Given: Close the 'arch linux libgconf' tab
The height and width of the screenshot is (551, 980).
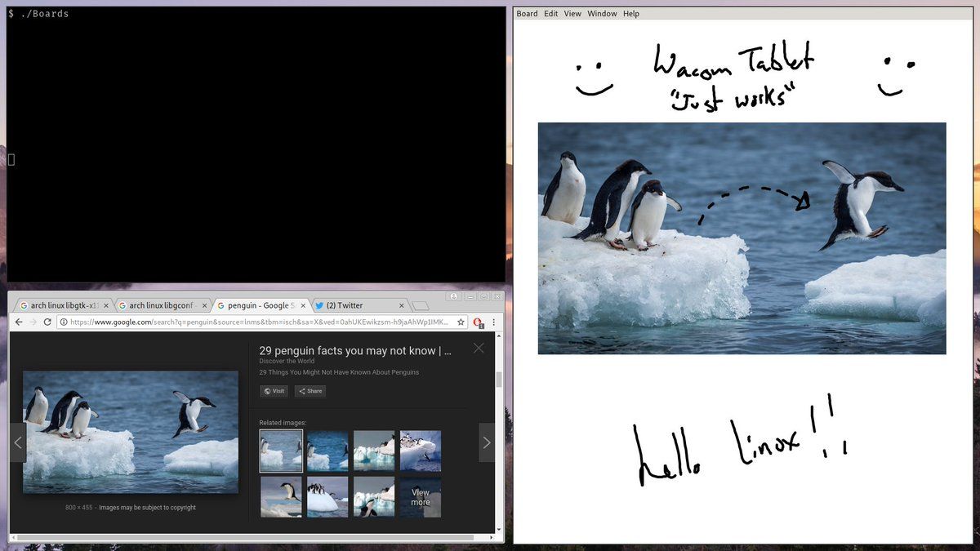Looking at the screenshot, I should click(x=205, y=306).
